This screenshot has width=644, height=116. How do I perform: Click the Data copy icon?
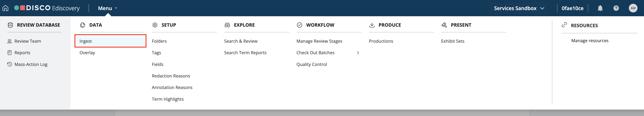pyautogui.click(x=82, y=25)
